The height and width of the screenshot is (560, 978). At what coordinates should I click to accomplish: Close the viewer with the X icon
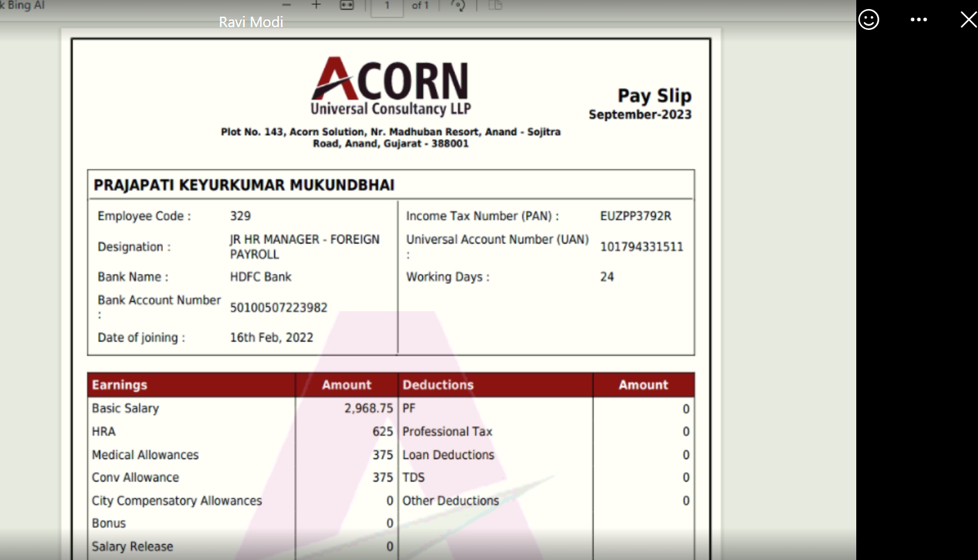point(968,19)
